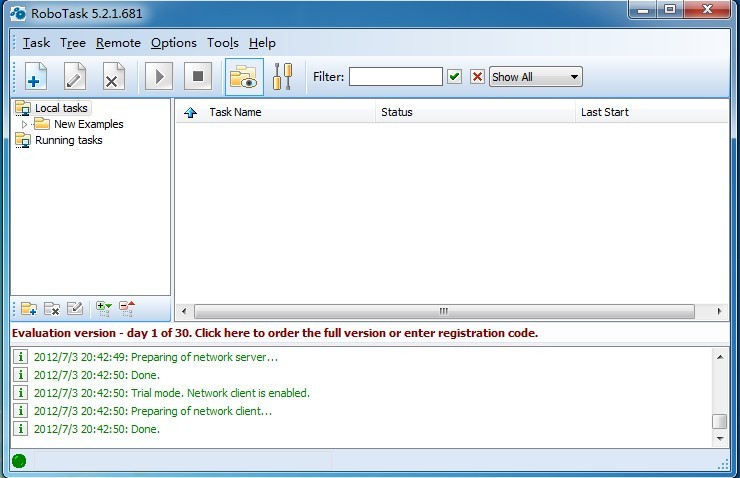Clear filter with the red X button

point(477,77)
